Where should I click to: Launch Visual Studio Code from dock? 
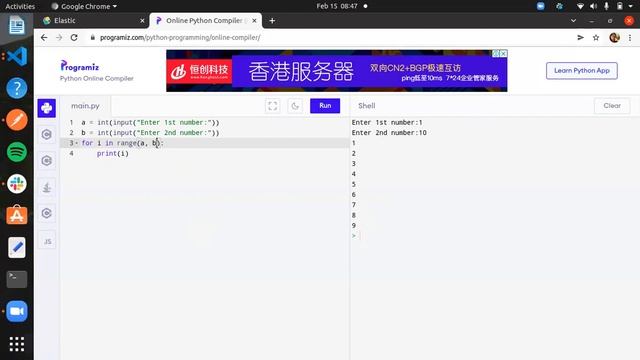point(17,56)
